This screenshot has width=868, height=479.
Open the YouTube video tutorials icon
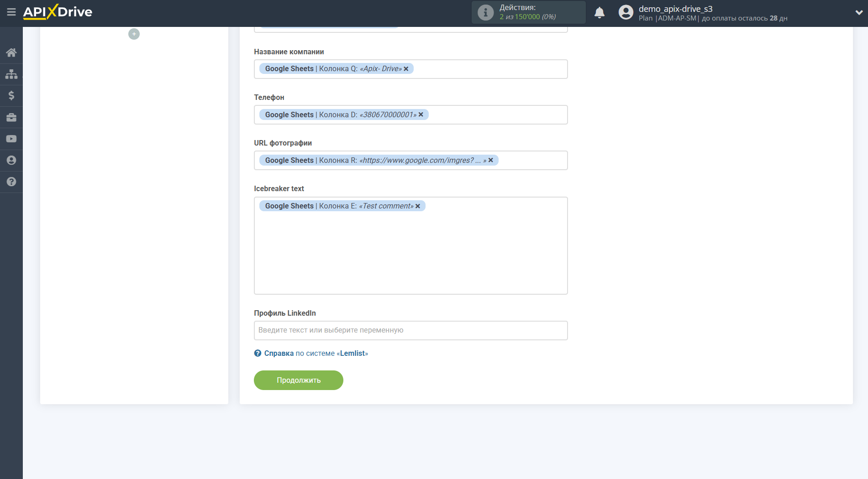11,139
